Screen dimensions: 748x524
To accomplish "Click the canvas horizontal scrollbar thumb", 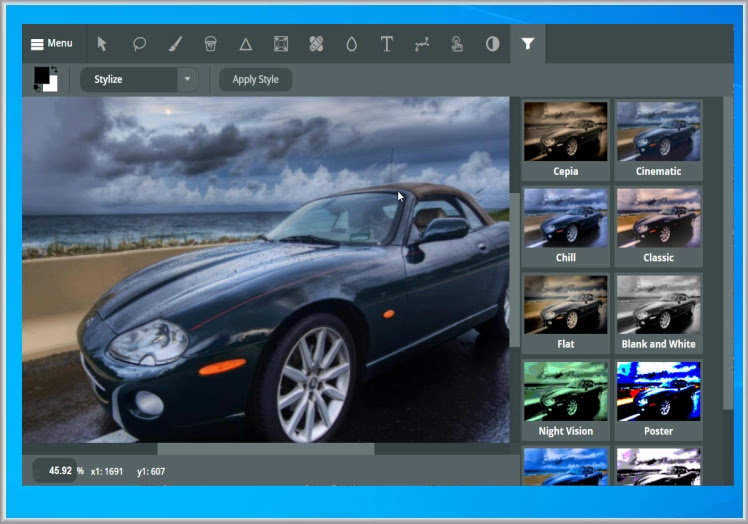I will pyautogui.click(x=266, y=449).
